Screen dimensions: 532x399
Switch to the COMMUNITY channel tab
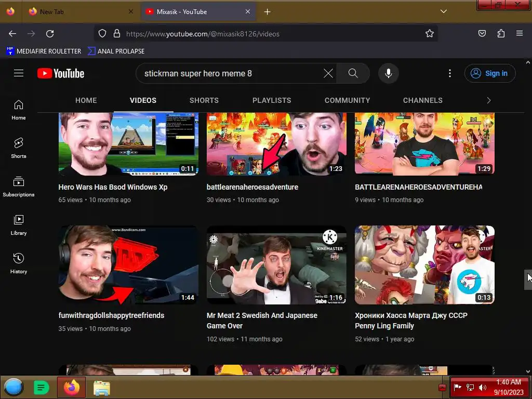[x=347, y=100]
